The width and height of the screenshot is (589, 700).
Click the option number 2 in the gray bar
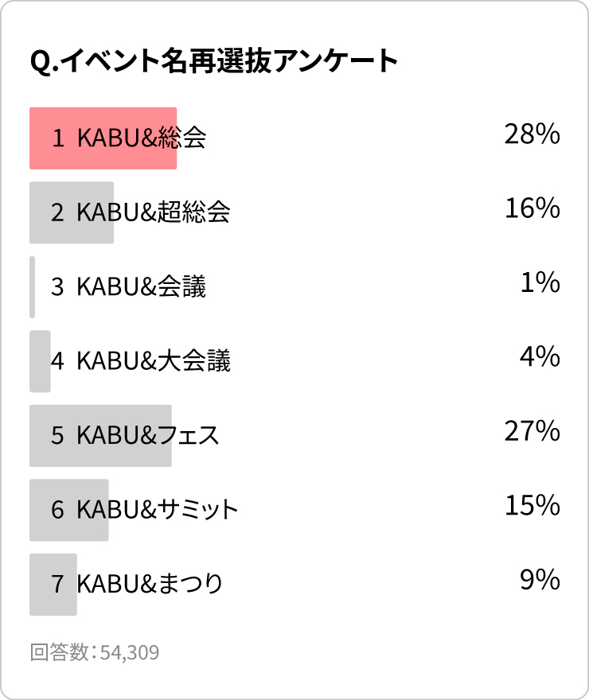point(57,212)
